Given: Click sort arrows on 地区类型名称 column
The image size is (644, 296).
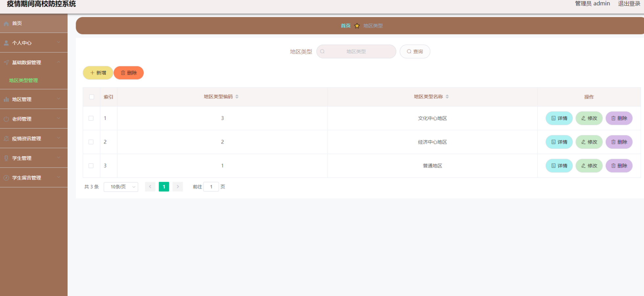Looking at the screenshot, I should pyautogui.click(x=447, y=97).
